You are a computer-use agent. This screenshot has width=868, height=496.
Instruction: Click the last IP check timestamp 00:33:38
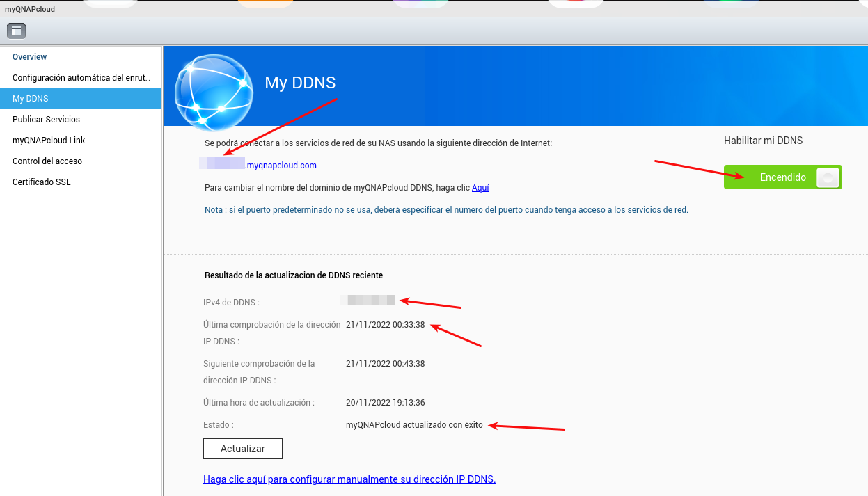pyautogui.click(x=385, y=325)
